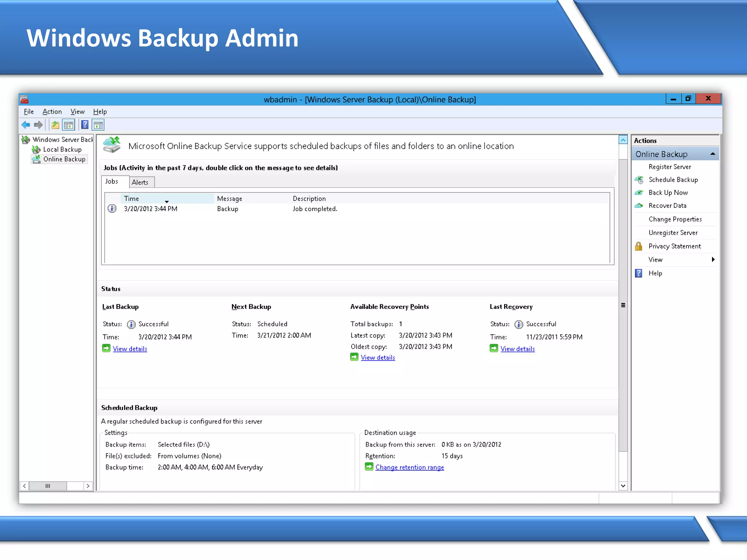
Task: Click the Local Backup tree icon
Action: (36, 149)
